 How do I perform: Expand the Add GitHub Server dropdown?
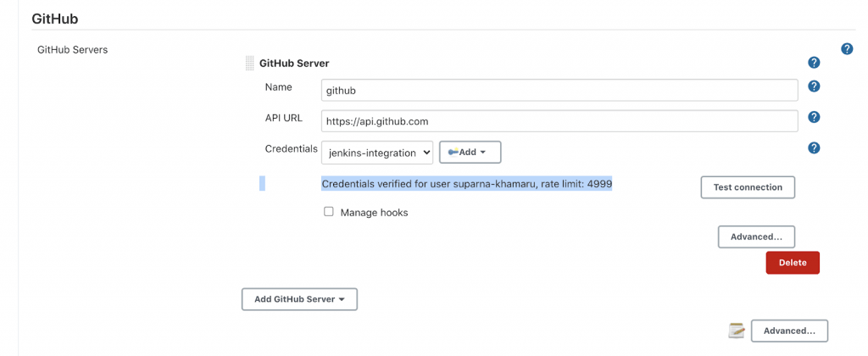coord(299,299)
